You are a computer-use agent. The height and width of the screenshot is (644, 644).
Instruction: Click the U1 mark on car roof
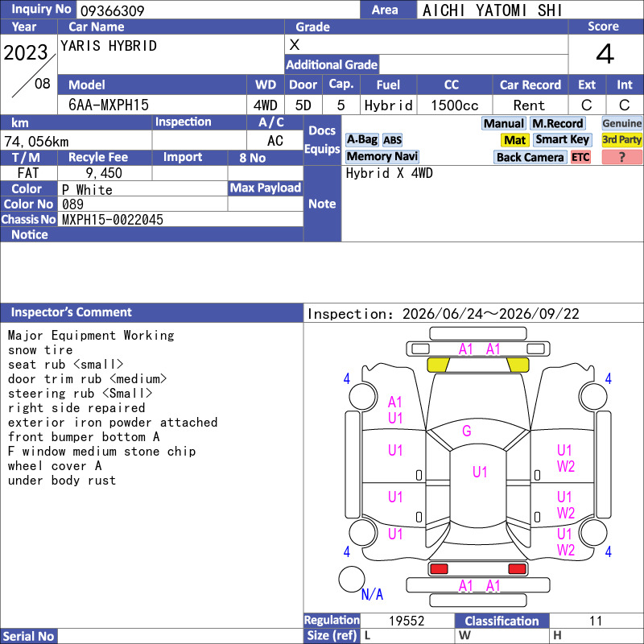click(x=480, y=472)
